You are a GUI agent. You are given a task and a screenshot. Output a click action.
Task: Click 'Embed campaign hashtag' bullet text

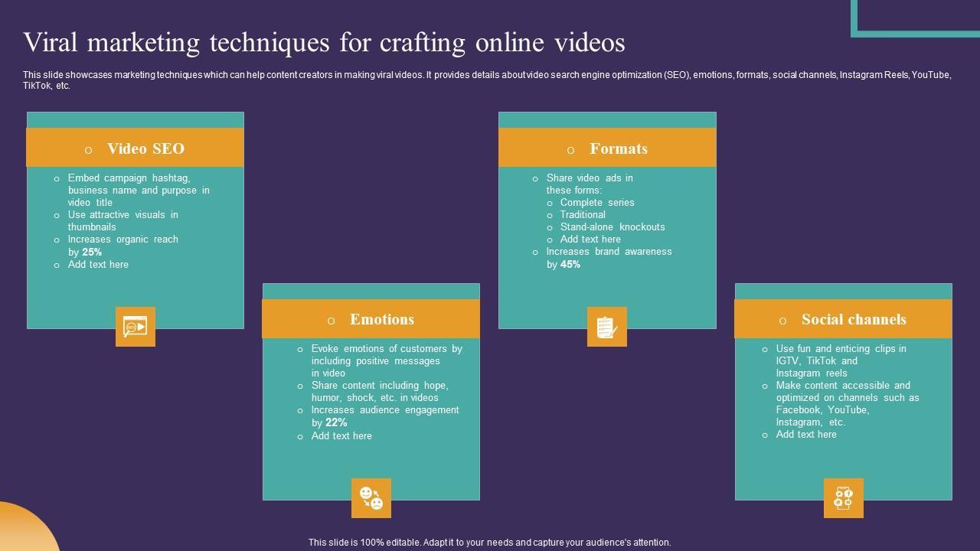139,190
